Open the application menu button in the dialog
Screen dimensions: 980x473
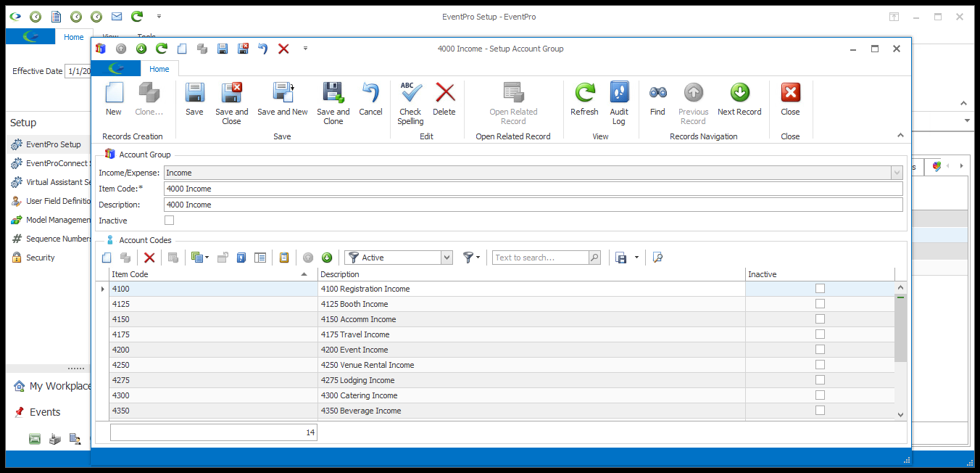(115, 69)
